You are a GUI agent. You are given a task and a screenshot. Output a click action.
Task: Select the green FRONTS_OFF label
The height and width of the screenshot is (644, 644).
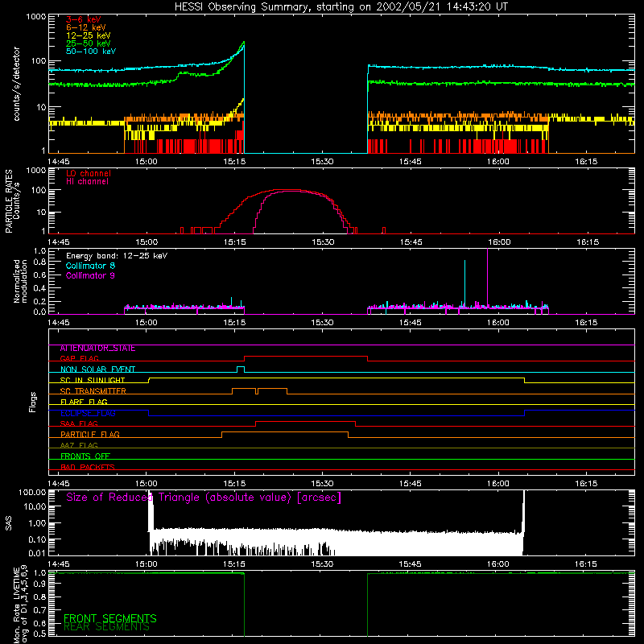click(85, 456)
